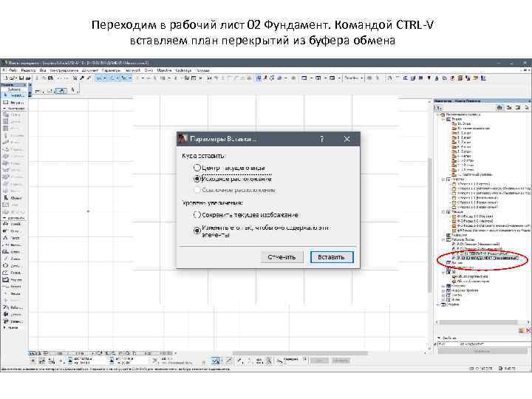Open the Teamwork menu

coord(132,70)
